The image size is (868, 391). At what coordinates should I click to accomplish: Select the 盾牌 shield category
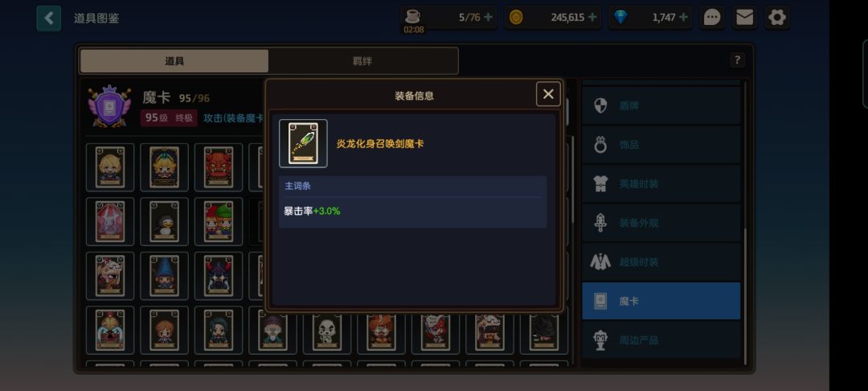pyautogui.click(x=661, y=105)
